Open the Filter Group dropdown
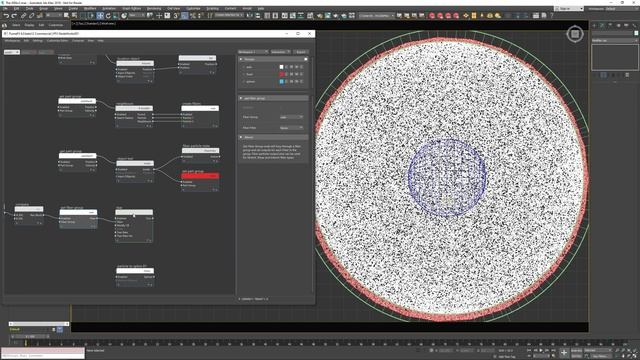 coord(291,117)
